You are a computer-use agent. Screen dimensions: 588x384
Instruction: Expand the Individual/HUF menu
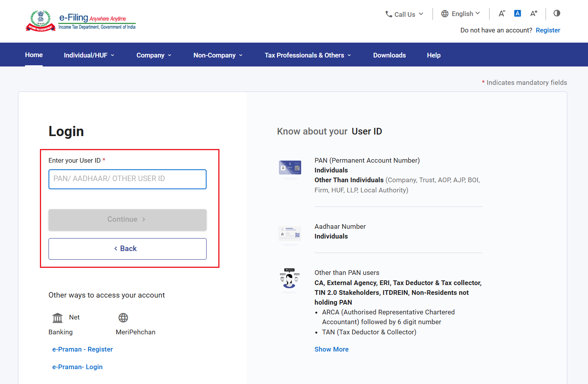[89, 55]
